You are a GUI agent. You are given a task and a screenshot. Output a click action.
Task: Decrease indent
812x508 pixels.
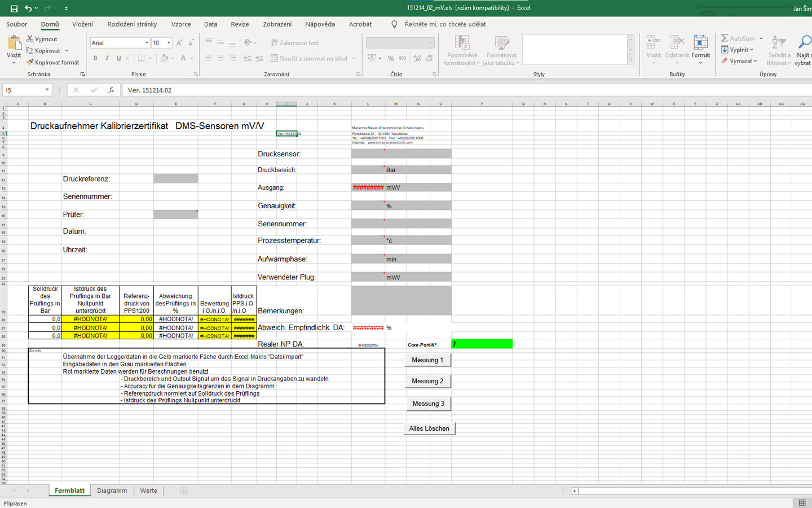[248, 58]
